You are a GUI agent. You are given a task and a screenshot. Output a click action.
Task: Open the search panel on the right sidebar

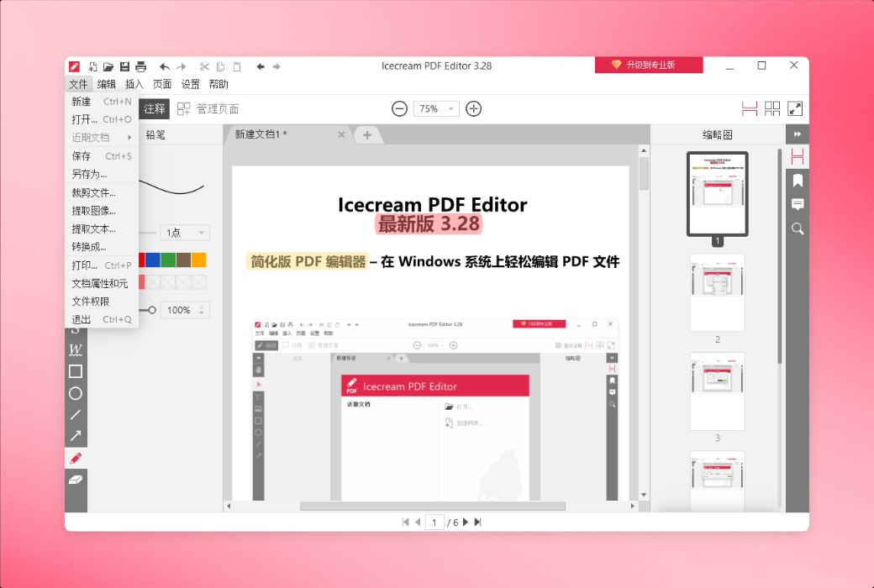coord(797,228)
